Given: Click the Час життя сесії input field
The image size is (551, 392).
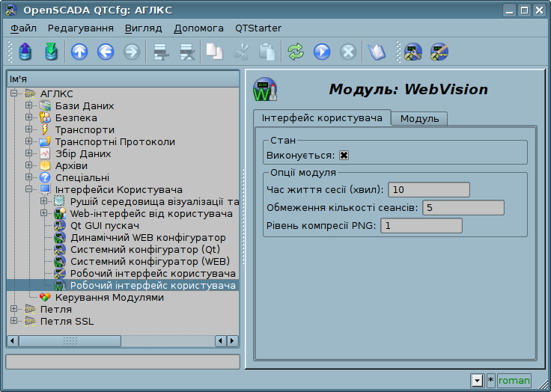Looking at the screenshot, I should coord(429,190).
